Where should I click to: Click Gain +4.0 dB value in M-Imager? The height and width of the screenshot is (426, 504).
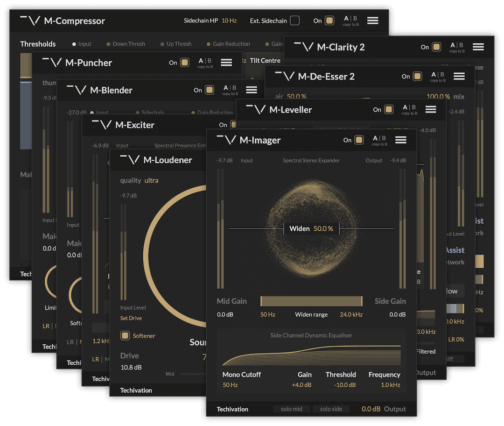[x=301, y=385]
